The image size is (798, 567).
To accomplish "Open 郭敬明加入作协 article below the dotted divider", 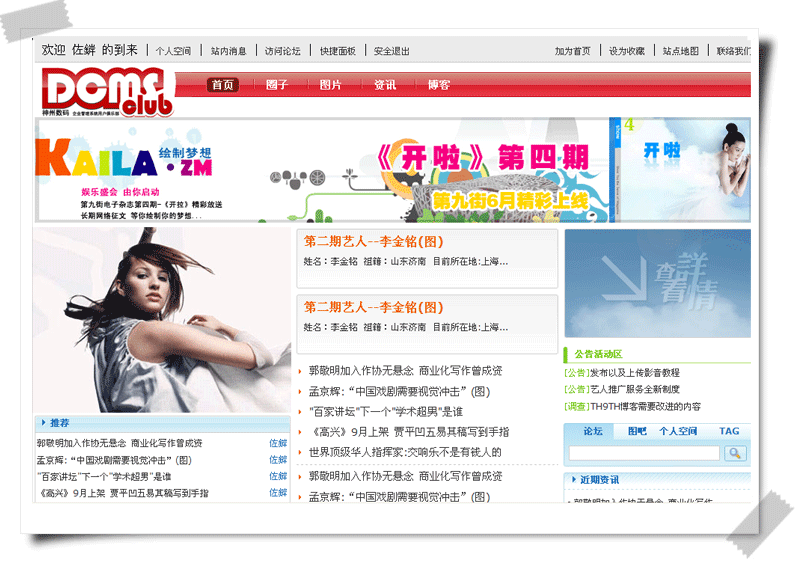I will [405, 476].
